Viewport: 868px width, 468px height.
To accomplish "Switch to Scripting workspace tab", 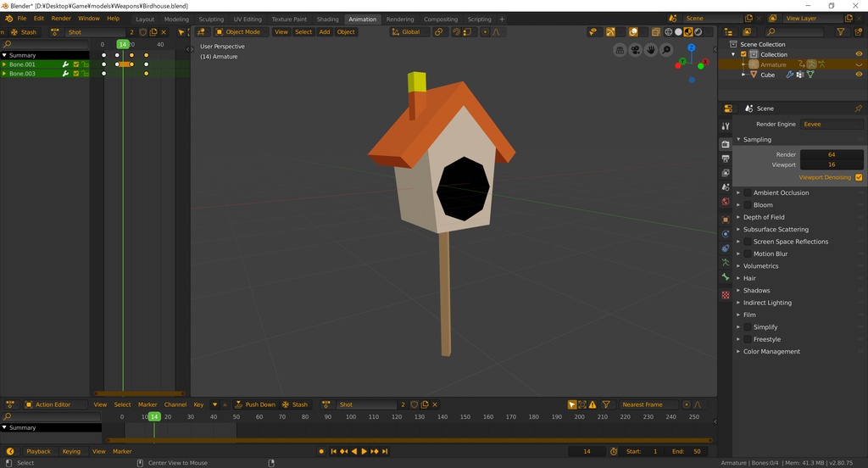I will click(480, 19).
